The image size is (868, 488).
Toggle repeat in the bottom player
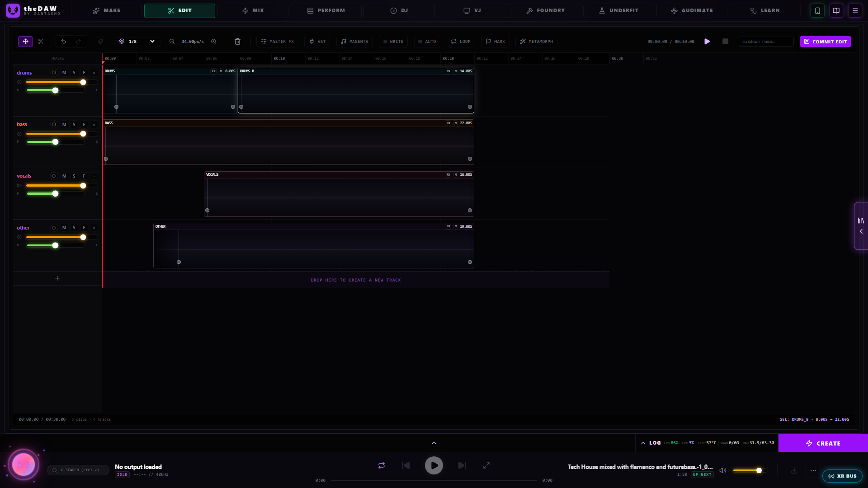point(382,465)
